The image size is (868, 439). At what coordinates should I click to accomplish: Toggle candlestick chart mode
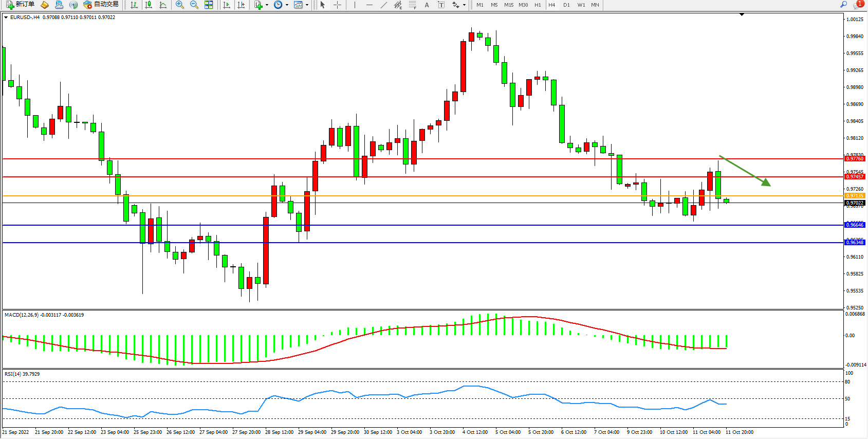(x=149, y=5)
